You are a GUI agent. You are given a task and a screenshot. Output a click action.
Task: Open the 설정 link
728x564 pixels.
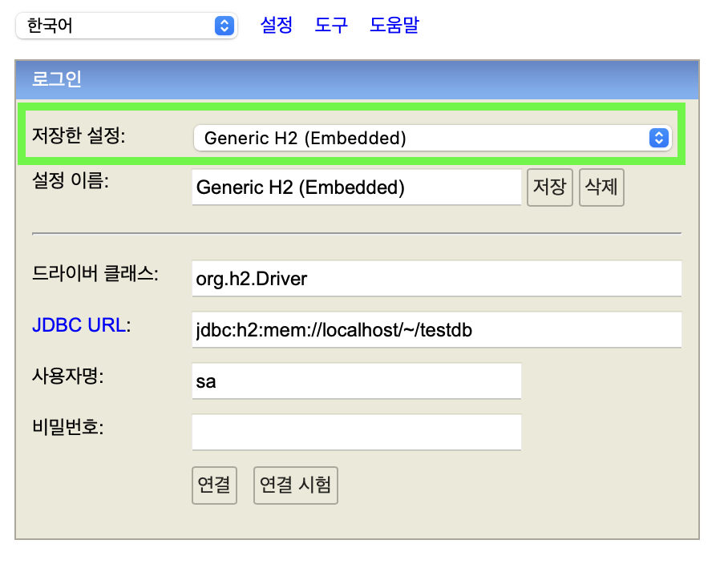(277, 25)
